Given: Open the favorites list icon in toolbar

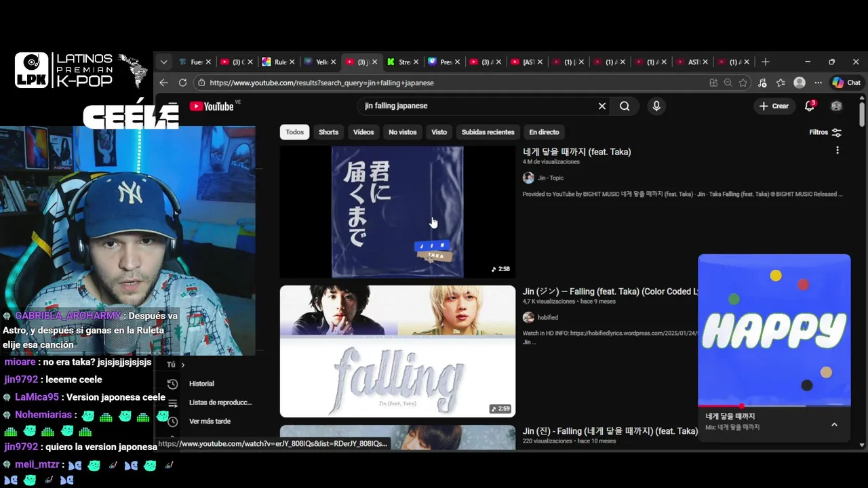Looking at the screenshot, I should click(781, 83).
